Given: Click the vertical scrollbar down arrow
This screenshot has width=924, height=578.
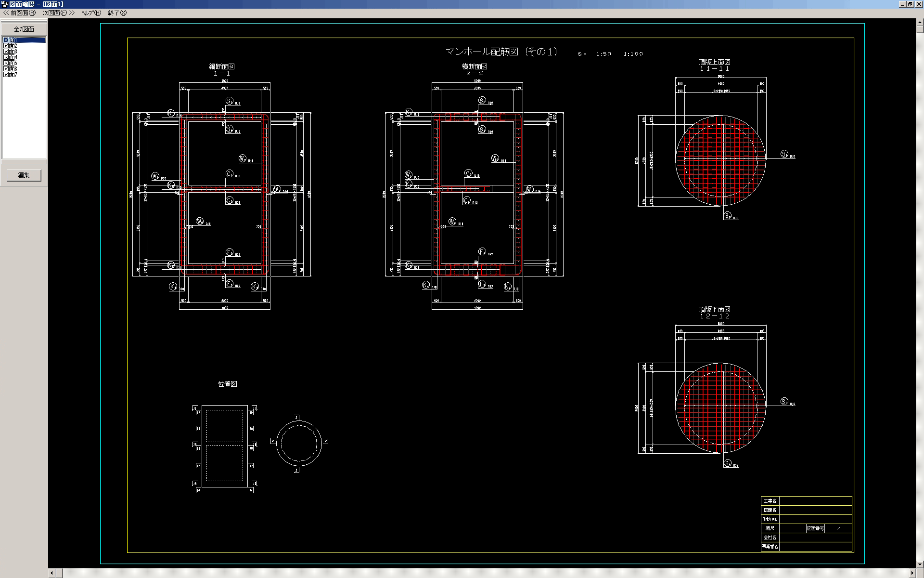Looking at the screenshot, I should (920, 564).
